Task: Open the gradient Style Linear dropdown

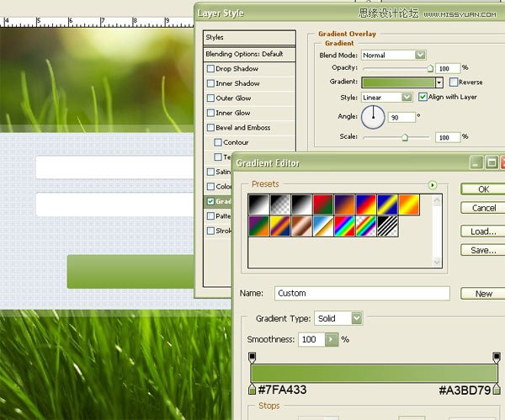Action: click(407, 98)
